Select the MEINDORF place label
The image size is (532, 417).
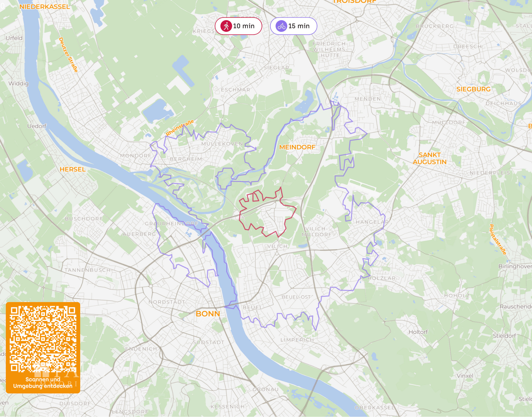297,147
